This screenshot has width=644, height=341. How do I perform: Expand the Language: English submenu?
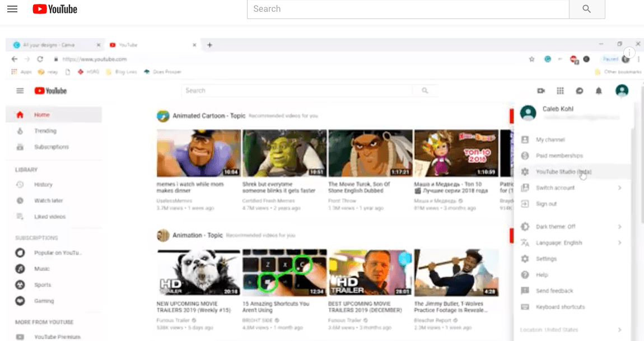click(x=557, y=242)
